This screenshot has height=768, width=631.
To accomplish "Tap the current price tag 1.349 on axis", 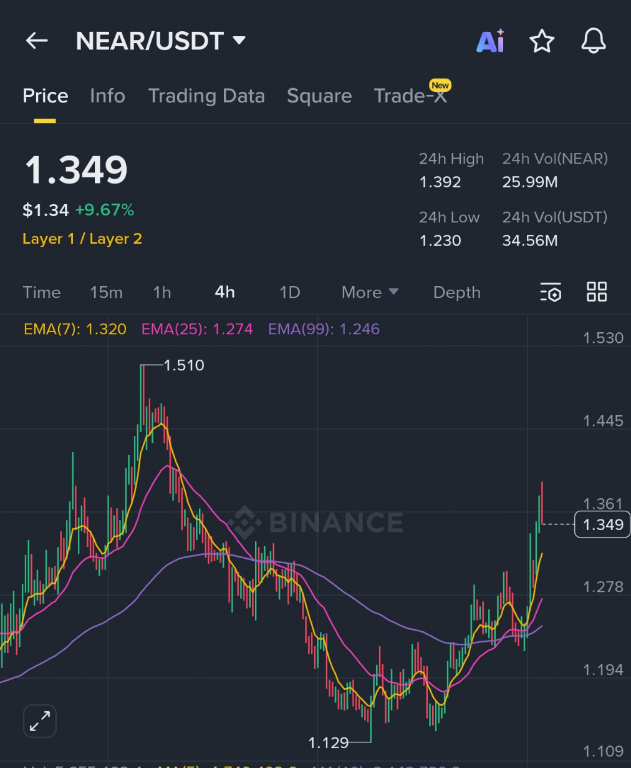I will click(602, 525).
